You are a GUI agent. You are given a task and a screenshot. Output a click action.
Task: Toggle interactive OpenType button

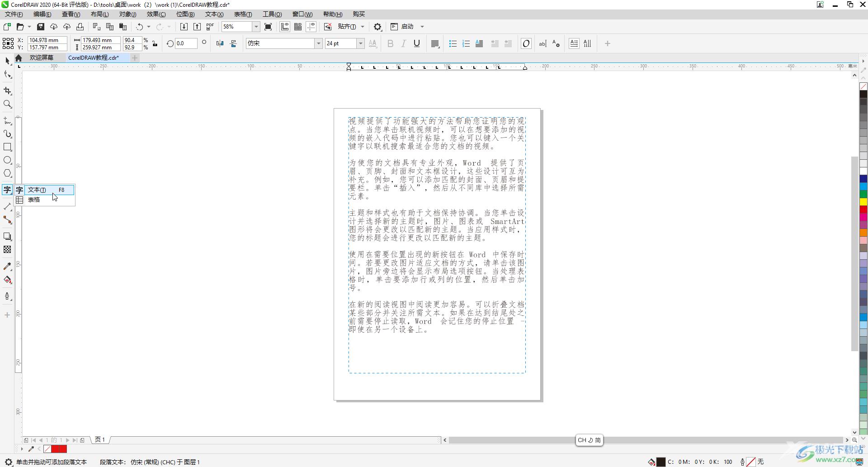pos(526,43)
